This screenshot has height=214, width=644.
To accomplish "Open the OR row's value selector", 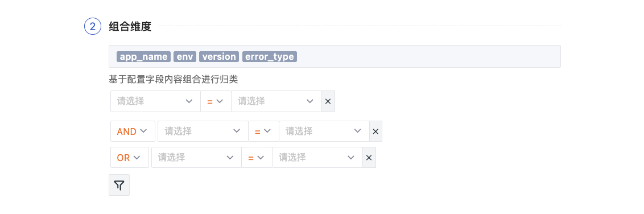I will [317, 158].
